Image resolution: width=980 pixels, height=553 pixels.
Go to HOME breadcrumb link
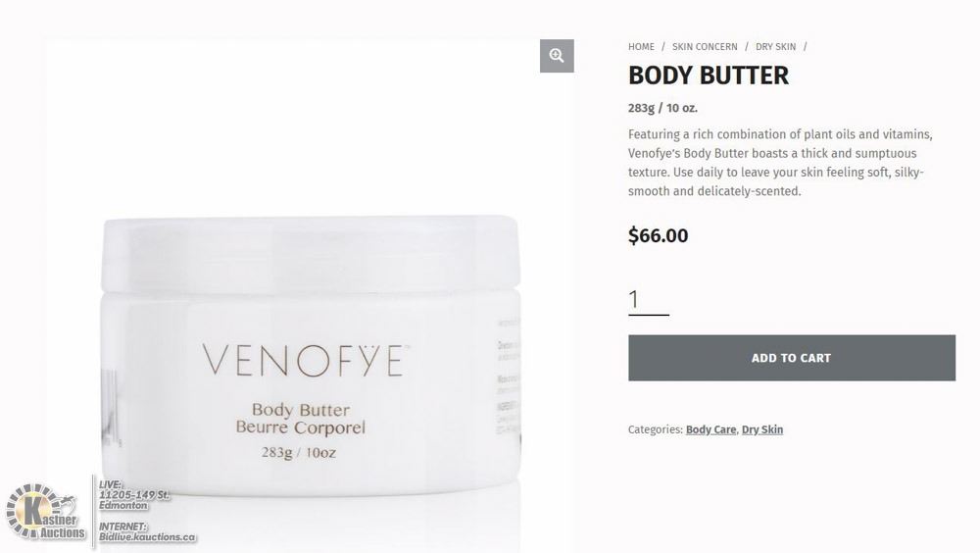click(x=641, y=47)
